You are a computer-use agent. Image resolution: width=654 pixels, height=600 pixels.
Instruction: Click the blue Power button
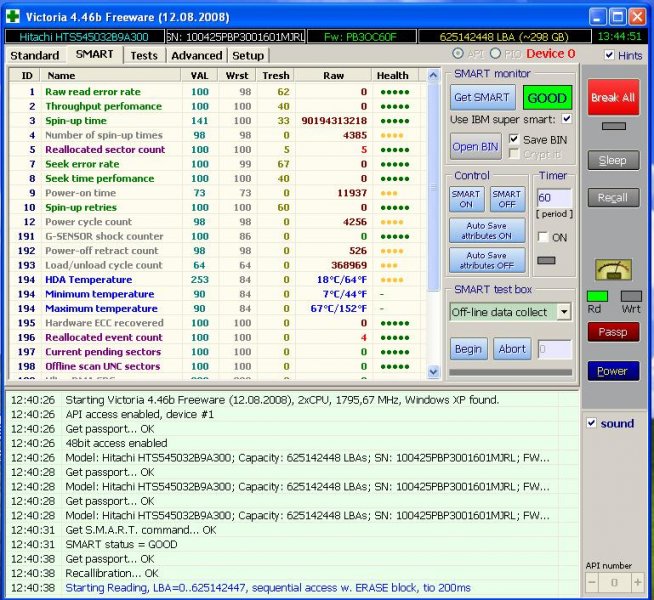tap(613, 371)
